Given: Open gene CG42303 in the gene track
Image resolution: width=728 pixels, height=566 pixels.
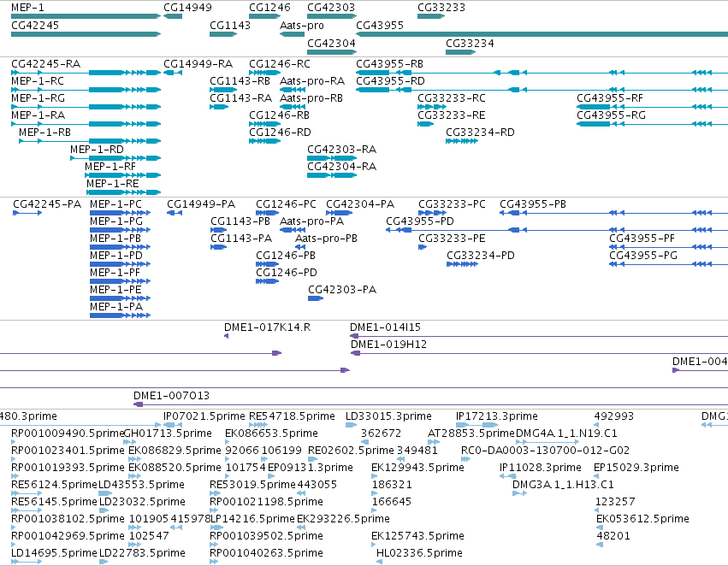Looking at the screenshot, I should pyautogui.click(x=332, y=16).
